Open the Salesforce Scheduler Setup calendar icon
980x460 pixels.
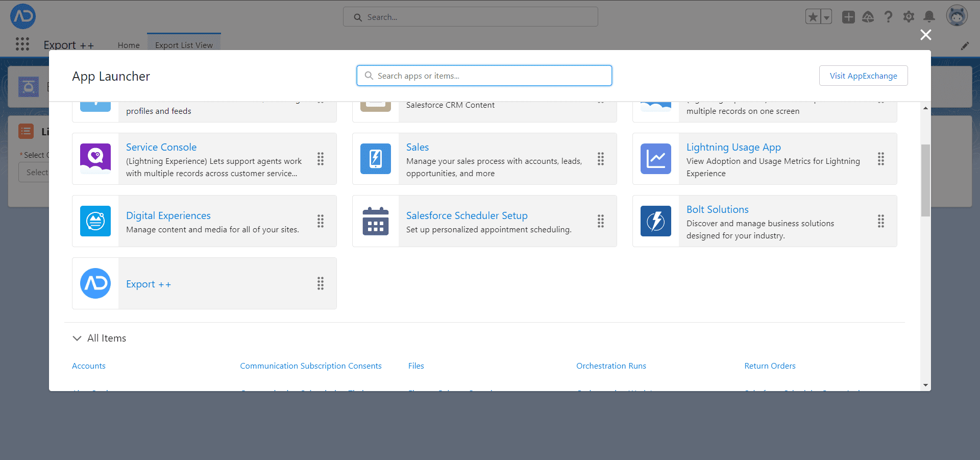click(x=376, y=221)
